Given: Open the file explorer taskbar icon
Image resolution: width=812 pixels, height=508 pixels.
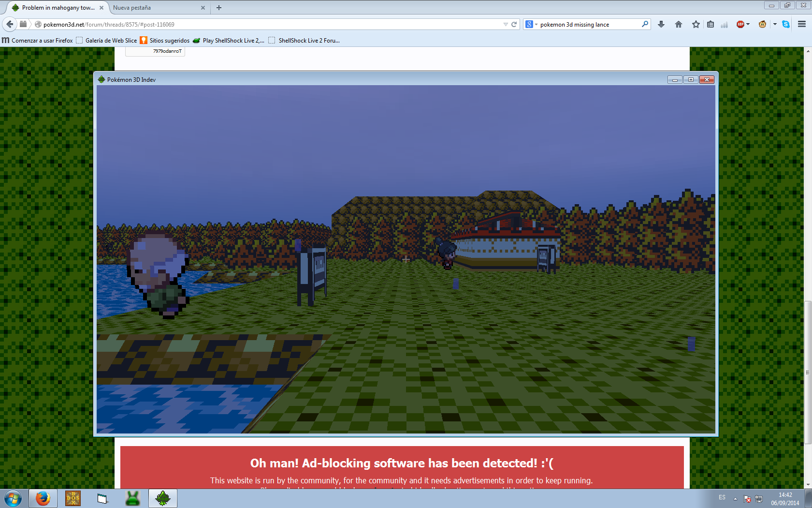Looking at the screenshot, I should pyautogui.click(x=102, y=498).
